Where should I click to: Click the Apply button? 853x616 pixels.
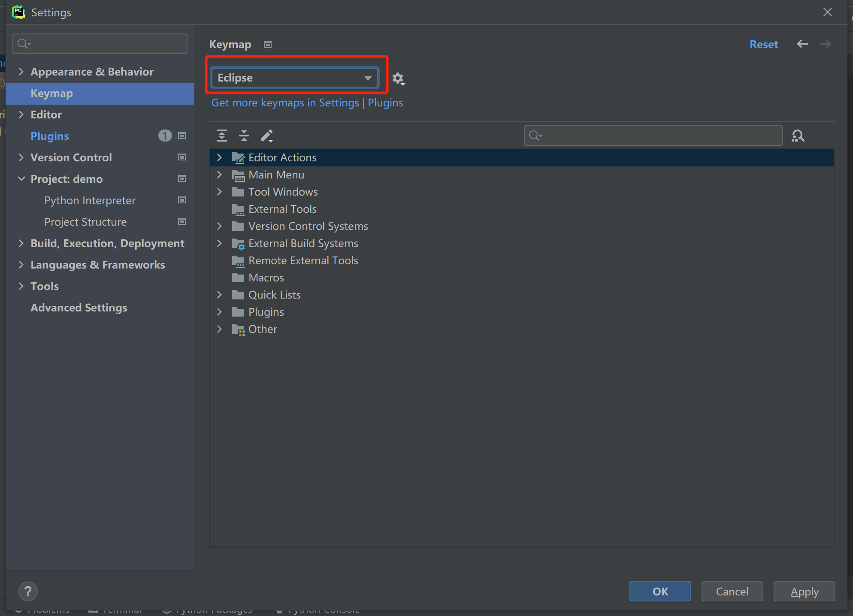(805, 591)
